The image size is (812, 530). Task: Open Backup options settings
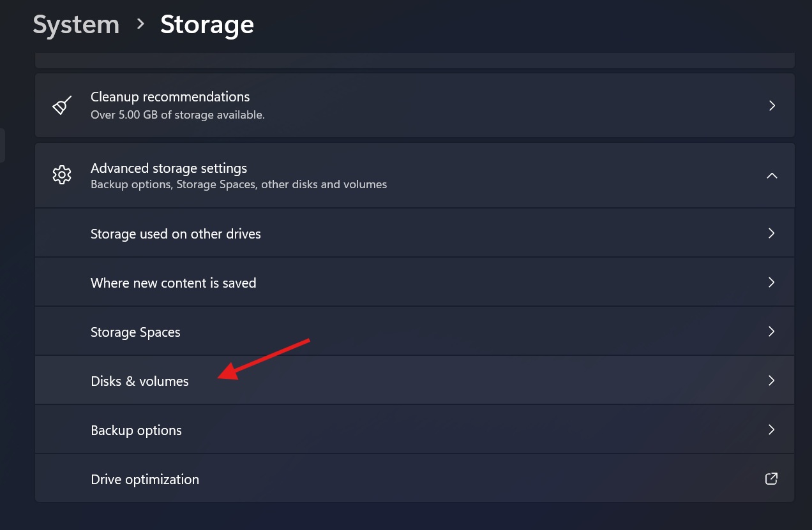(415, 429)
